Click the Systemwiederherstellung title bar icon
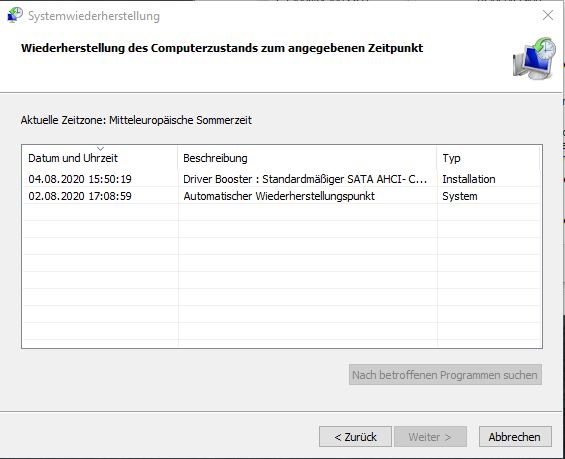565x459 pixels. pyautogui.click(x=15, y=15)
